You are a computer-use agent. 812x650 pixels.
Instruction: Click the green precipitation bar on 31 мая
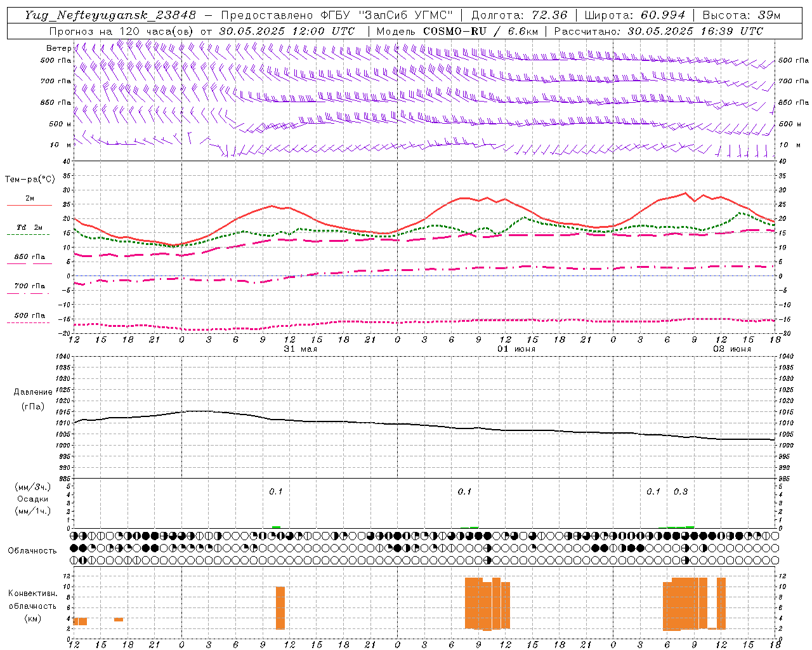tap(276, 527)
